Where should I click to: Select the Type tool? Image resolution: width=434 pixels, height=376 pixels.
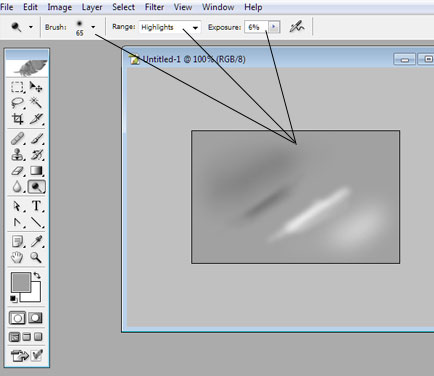[x=36, y=206]
